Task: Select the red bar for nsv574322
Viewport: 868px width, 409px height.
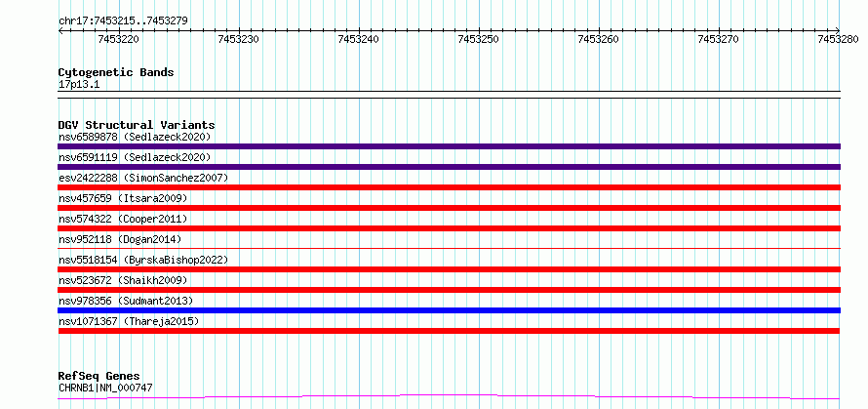Action: point(449,228)
